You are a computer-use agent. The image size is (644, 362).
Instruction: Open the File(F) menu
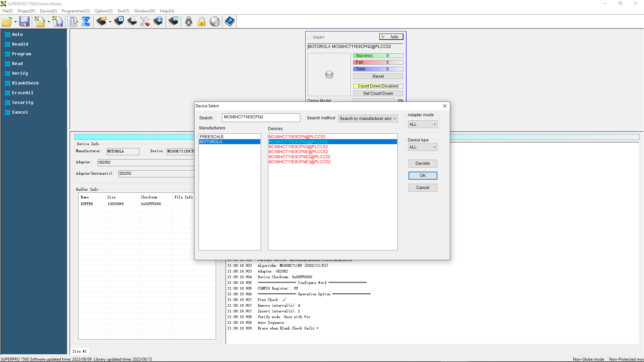pyautogui.click(x=8, y=11)
